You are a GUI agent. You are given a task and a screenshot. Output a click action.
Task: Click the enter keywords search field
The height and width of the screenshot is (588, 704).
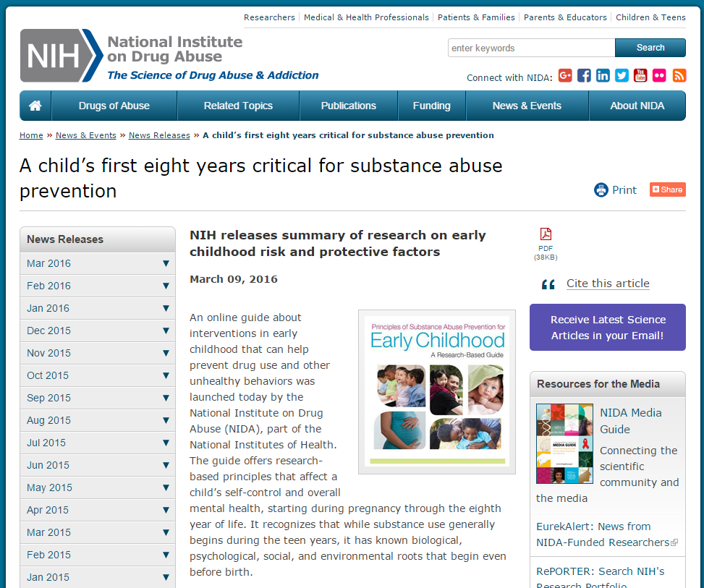pyautogui.click(x=531, y=48)
